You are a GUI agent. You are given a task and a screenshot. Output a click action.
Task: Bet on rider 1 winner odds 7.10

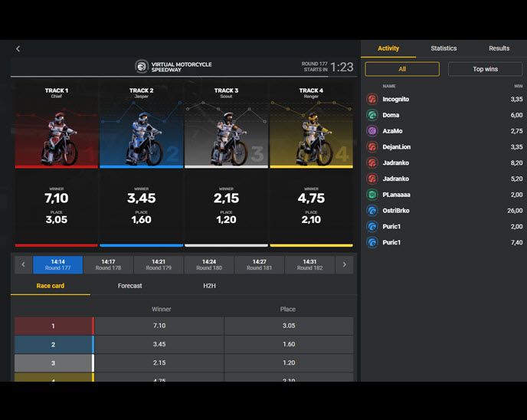pos(159,326)
